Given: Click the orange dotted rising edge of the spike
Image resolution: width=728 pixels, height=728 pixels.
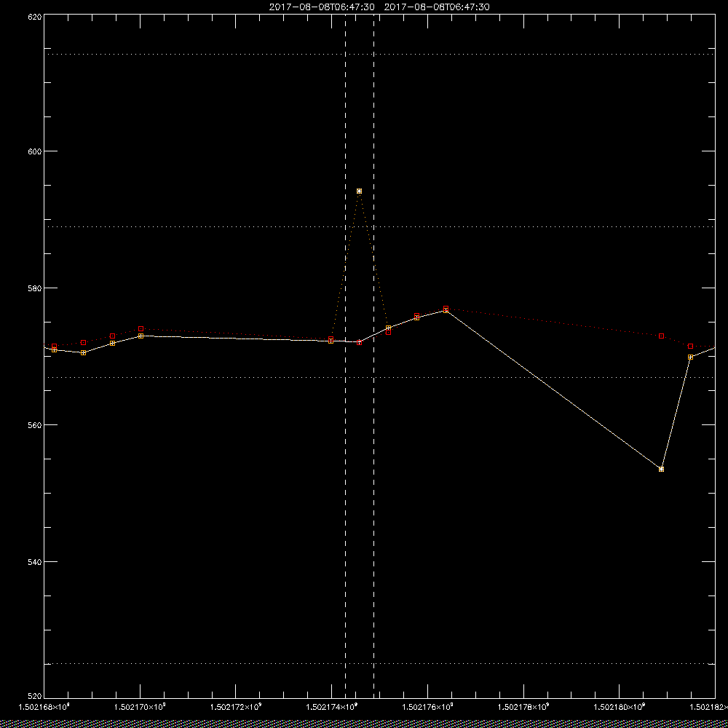Looking at the screenshot, I should [x=345, y=266].
